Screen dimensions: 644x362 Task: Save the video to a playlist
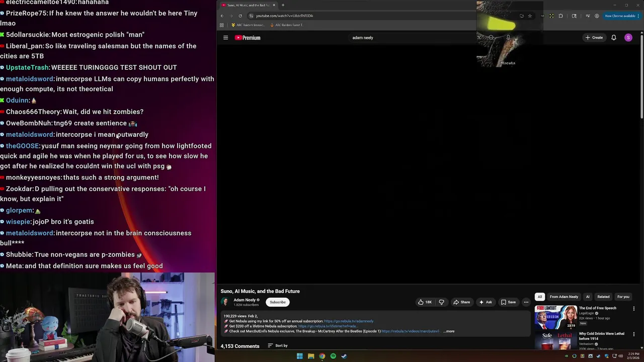pyautogui.click(x=508, y=302)
